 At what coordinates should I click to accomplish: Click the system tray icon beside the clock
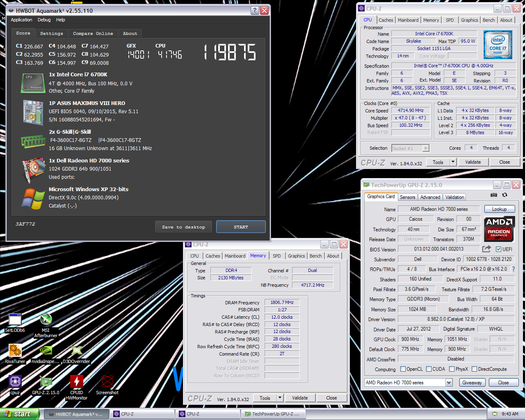[495, 414]
